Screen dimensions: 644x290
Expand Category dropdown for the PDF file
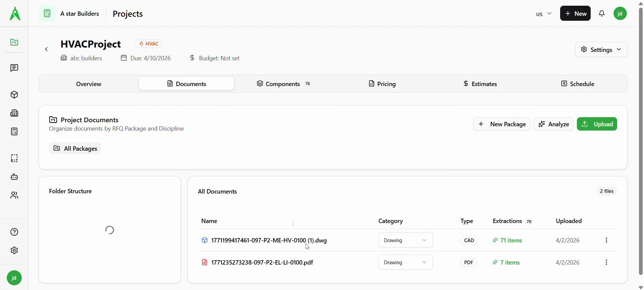pos(405,262)
